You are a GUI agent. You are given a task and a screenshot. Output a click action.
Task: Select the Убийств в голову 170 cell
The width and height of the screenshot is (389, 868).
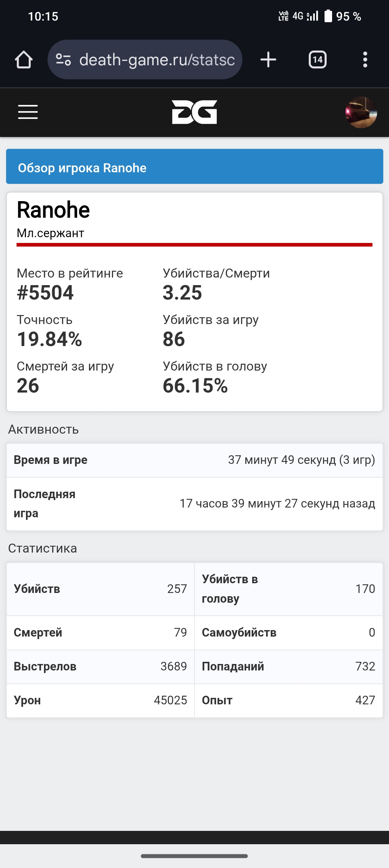289,589
